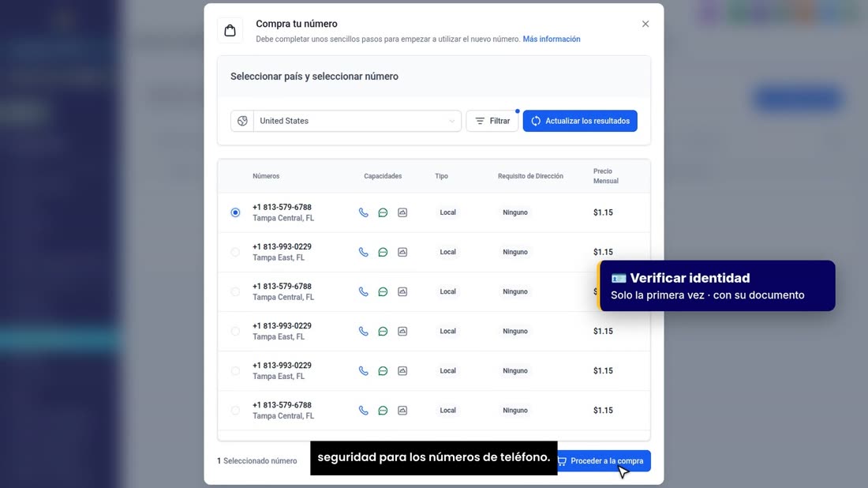Viewport: 868px width, 488px height.
Task: Click $1.15 price in the selected row
Action: 603,212
